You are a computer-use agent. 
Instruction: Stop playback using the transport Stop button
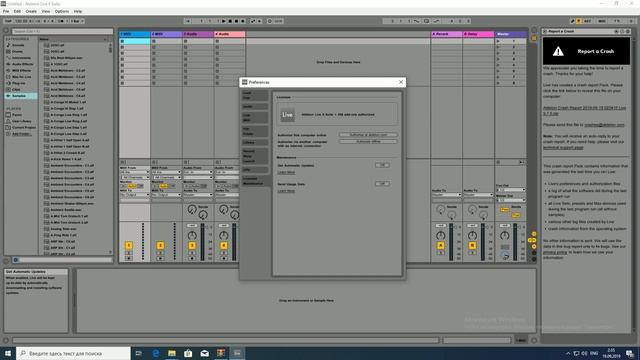coord(230,21)
